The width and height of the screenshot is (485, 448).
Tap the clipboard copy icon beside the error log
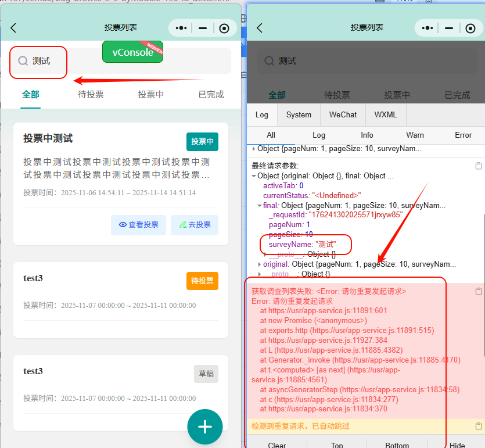pos(478,291)
